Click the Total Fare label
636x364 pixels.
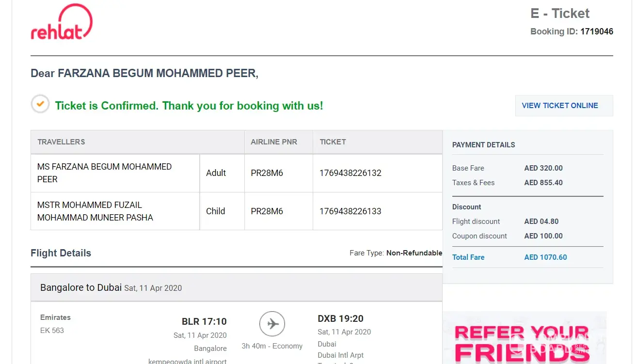tap(468, 257)
